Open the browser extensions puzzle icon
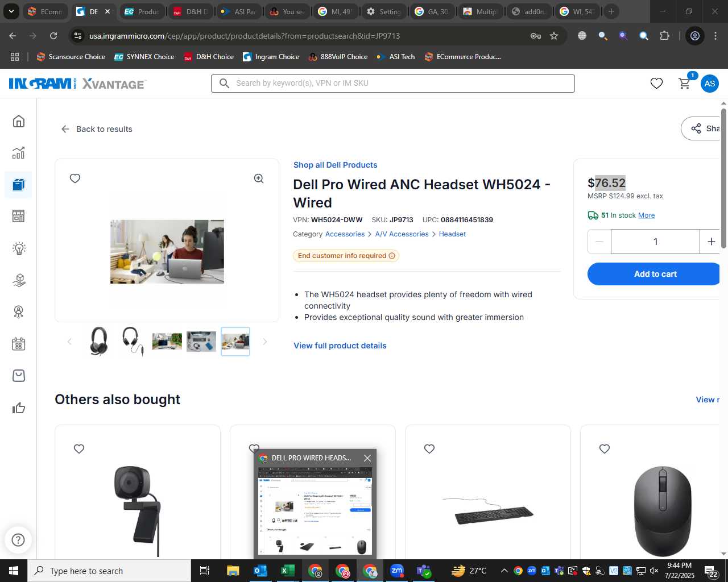Screen dimensions: 728x582 pos(664,36)
